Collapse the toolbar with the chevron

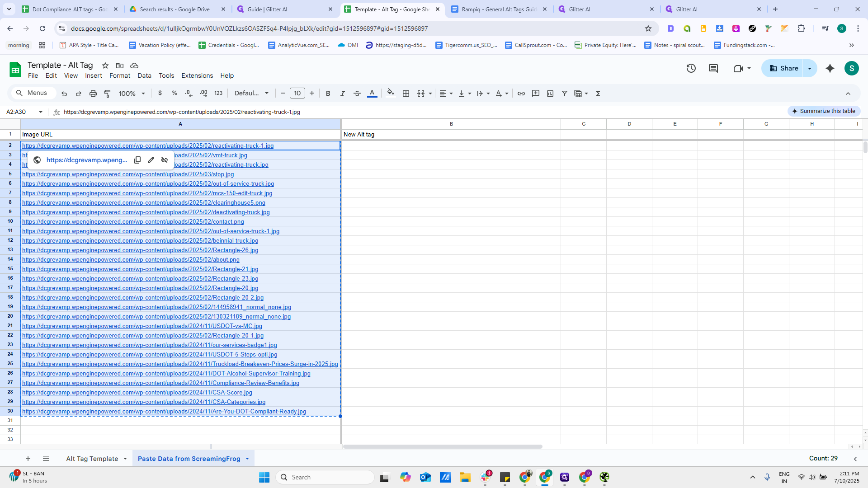pos(849,94)
